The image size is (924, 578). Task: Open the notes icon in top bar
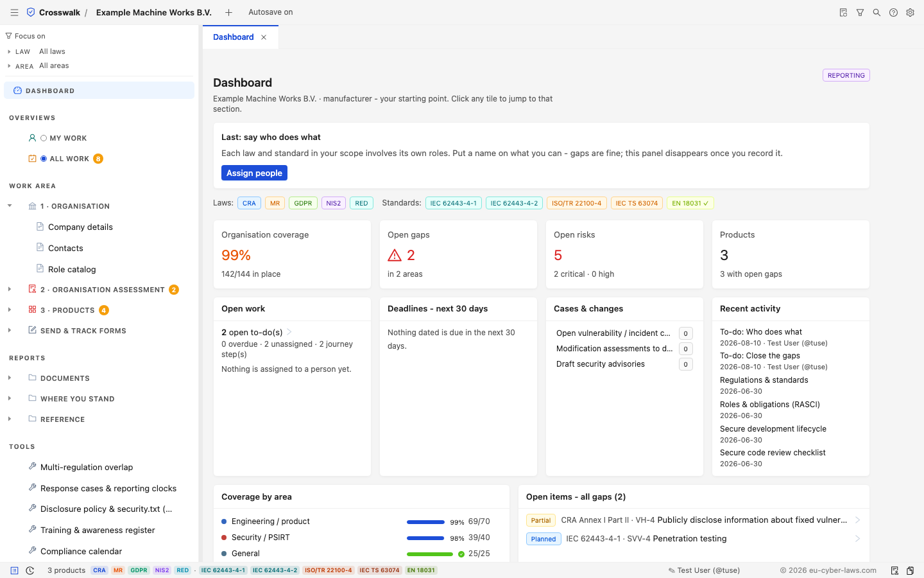point(843,12)
